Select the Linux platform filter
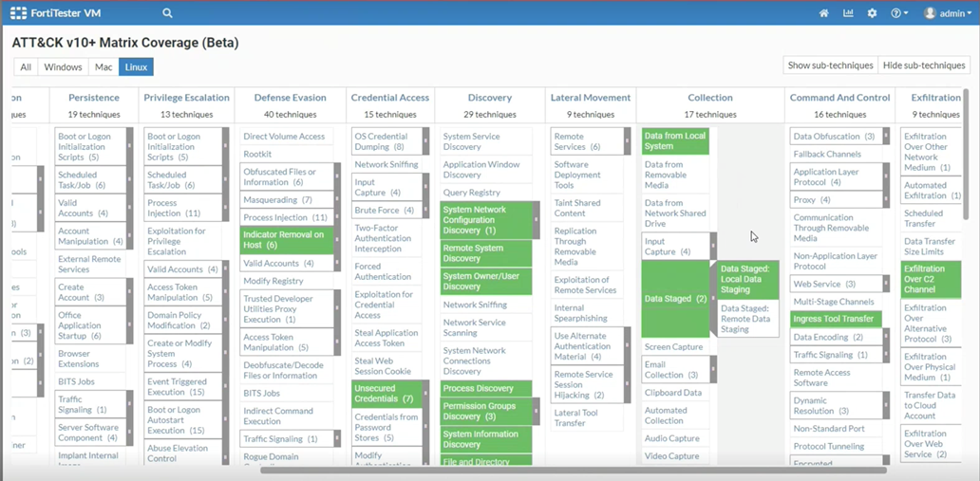980x481 pixels. click(136, 66)
